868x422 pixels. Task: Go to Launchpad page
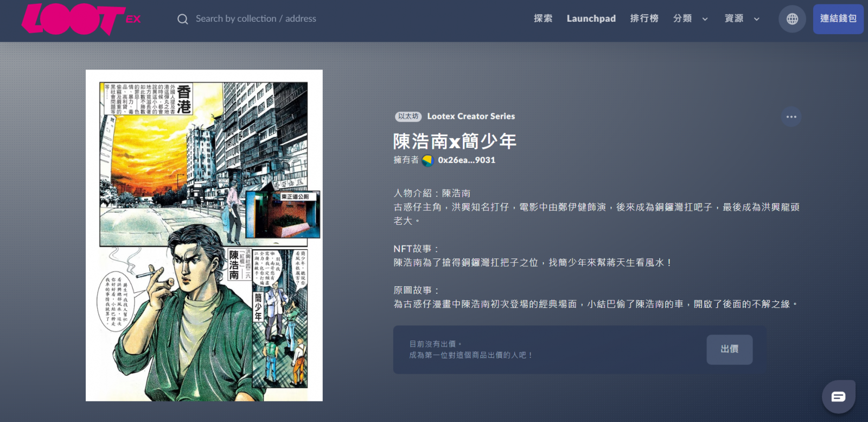pyautogui.click(x=591, y=18)
